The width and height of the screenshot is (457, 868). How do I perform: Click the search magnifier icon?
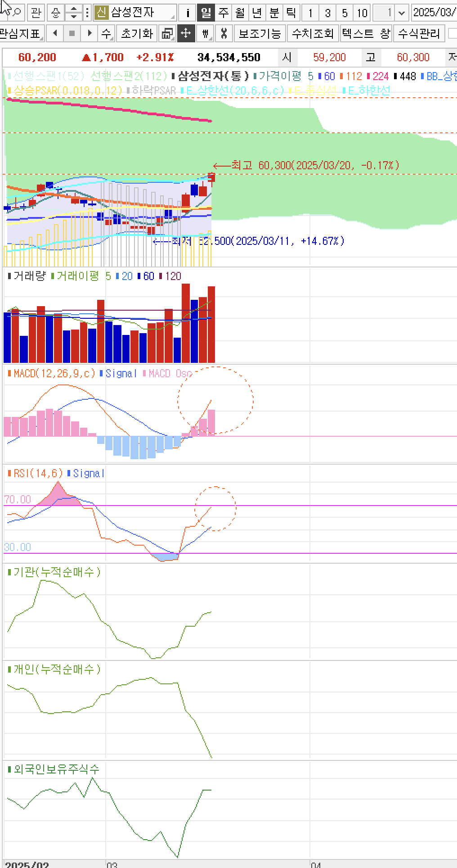(17, 13)
